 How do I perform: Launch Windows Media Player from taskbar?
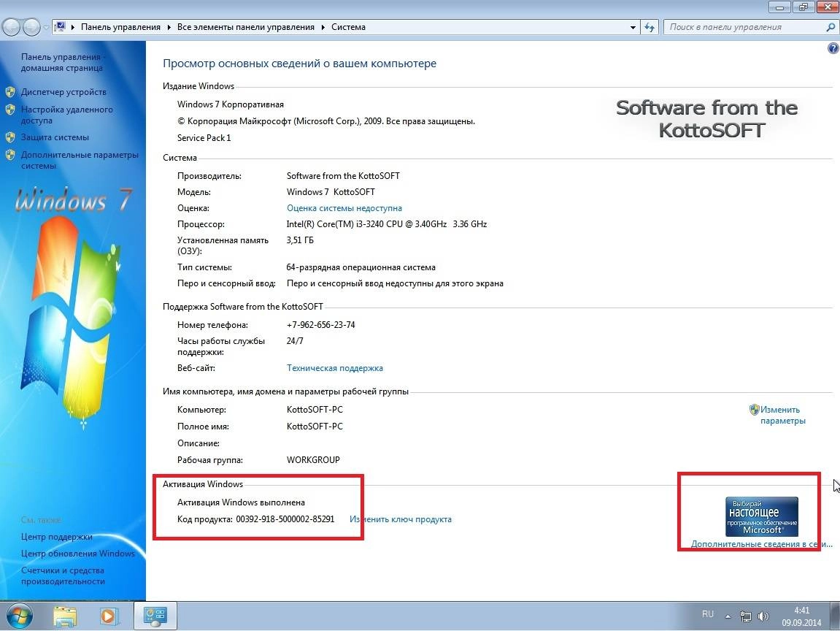(108, 616)
